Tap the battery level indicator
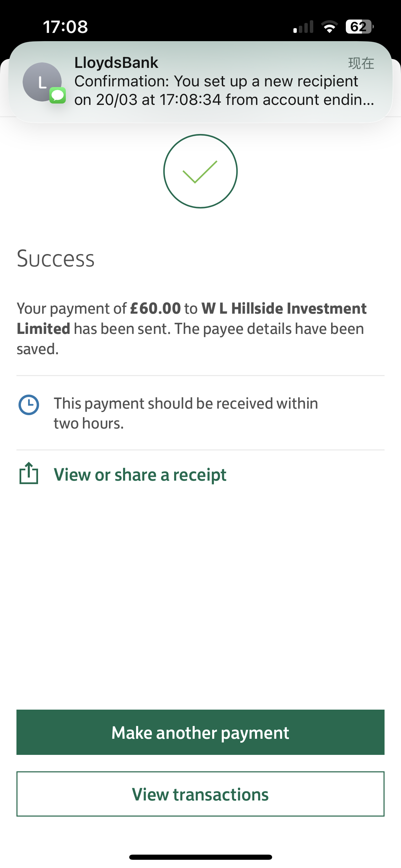Screen dimensions: 401x868 click(359, 27)
